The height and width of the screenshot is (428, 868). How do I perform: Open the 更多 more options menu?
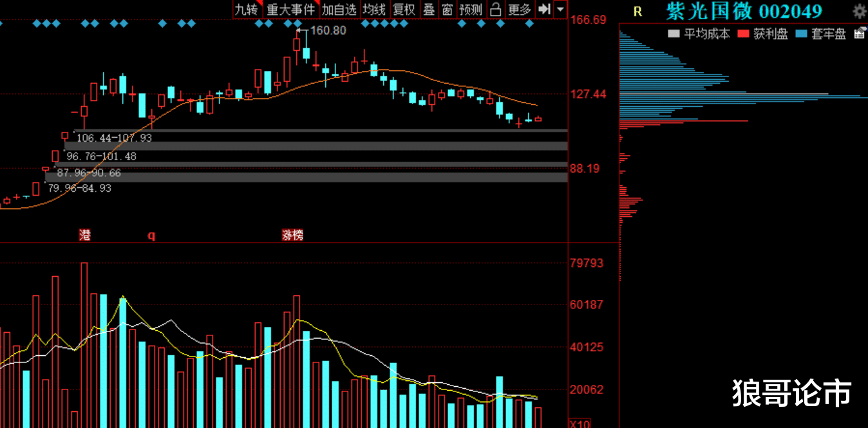519,9
